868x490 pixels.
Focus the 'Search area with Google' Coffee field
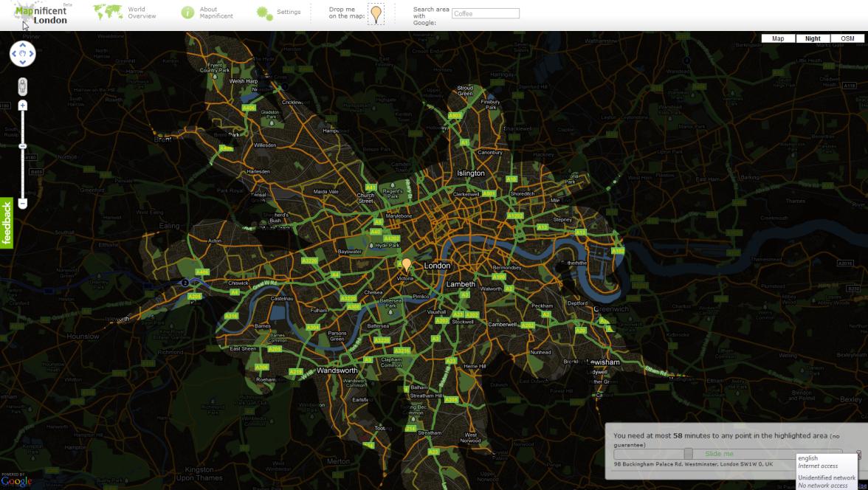pos(486,13)
